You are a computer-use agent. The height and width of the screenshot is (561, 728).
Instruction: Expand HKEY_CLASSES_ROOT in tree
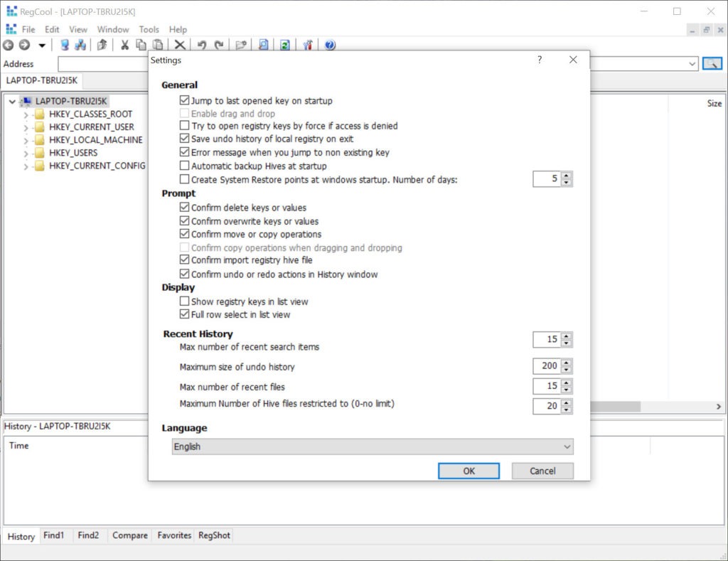click(26, 114)
